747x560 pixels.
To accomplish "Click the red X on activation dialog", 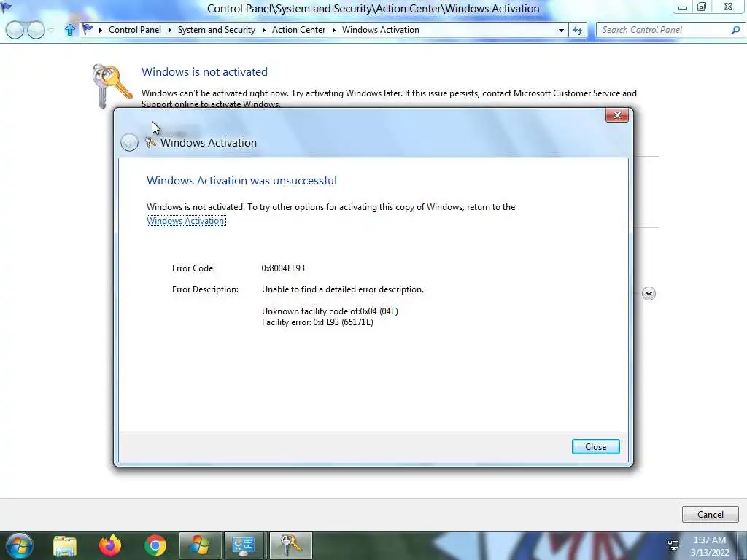I will pyautogui.click(x=617, y=115).
